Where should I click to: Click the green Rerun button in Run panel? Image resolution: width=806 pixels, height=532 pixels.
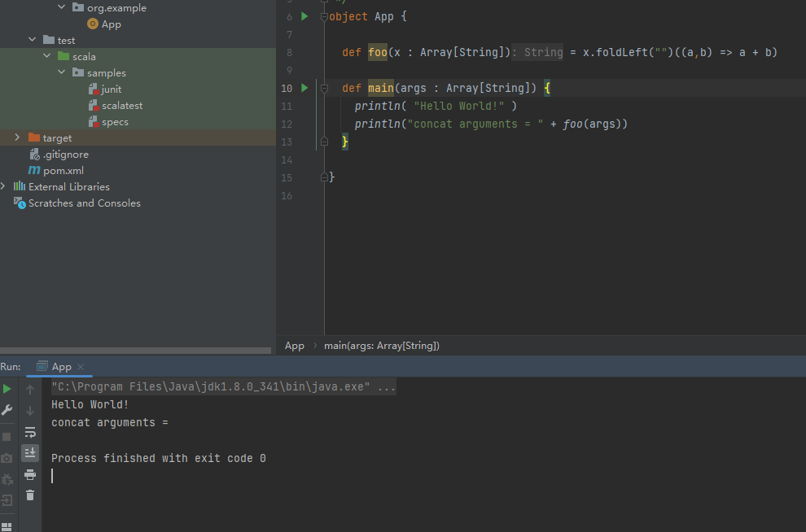(7, 390)
